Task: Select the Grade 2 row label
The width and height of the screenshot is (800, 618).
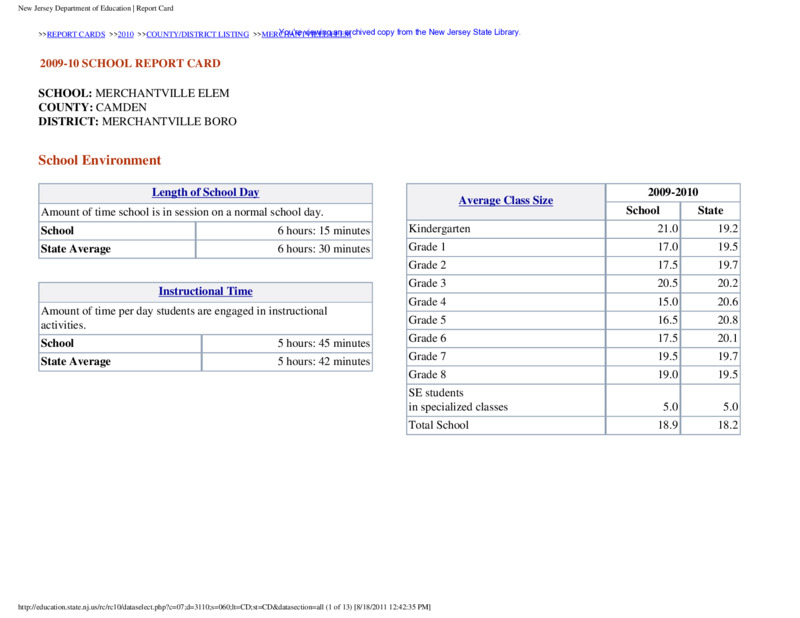Action: click(427, 265)
